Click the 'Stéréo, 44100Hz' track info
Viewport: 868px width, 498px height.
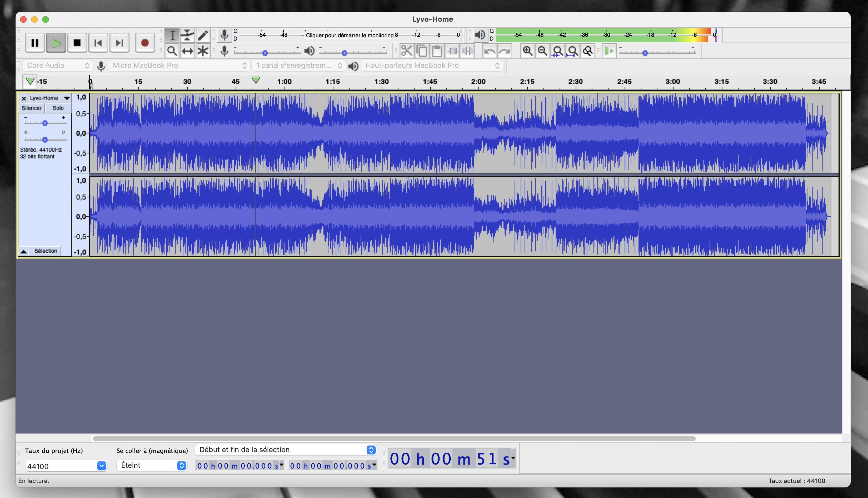point(41,150)
